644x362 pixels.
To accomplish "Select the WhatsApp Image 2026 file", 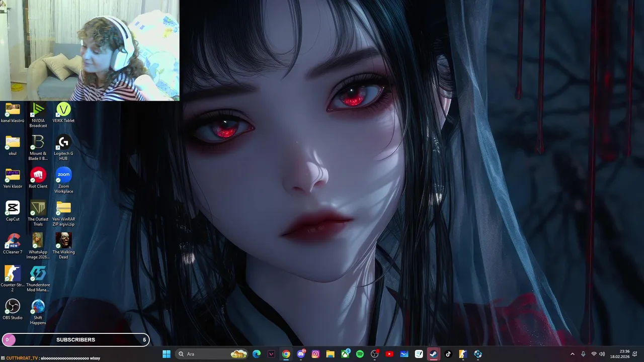I will [x=38, y=246].
